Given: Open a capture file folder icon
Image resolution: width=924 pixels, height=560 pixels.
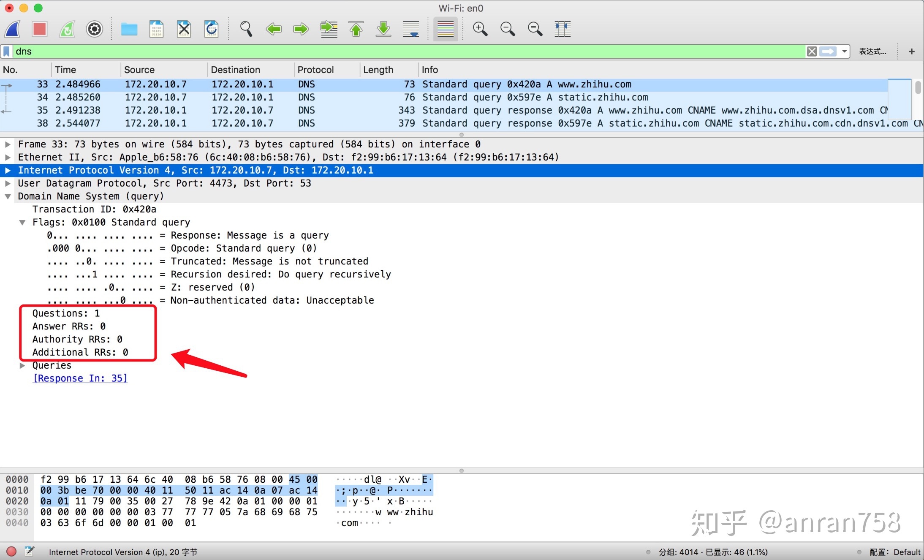Looking at the screenshot, I should point(129,29).
